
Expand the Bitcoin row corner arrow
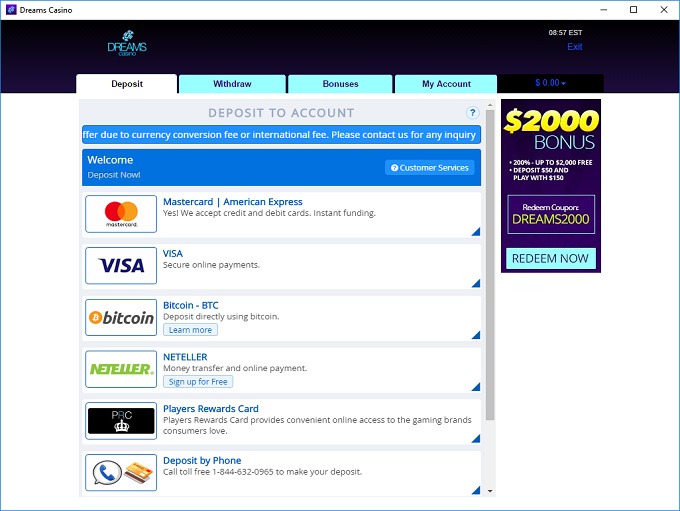tap(476, 335)
